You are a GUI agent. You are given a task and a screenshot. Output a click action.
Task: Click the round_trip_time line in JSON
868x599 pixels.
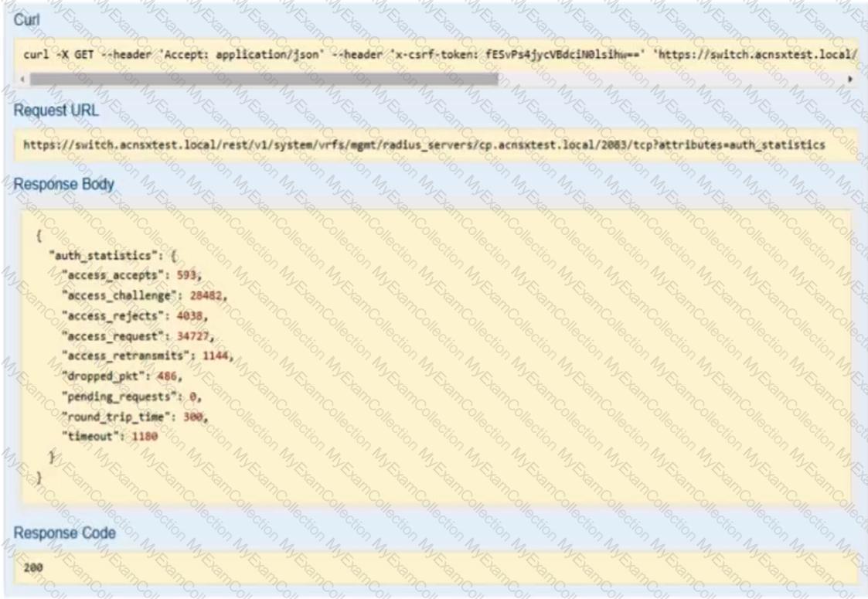135,417
